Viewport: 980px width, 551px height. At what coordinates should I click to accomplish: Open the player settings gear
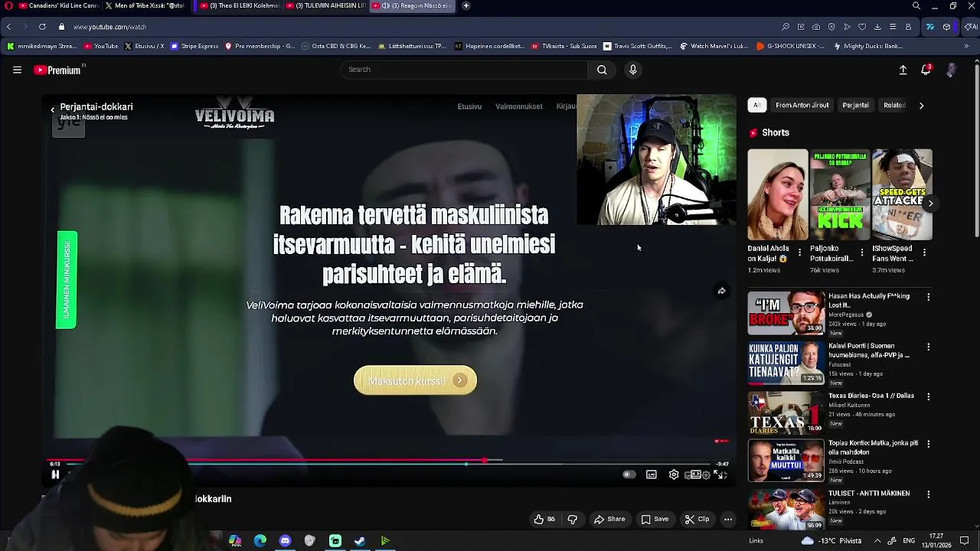[x=674, y=474]
